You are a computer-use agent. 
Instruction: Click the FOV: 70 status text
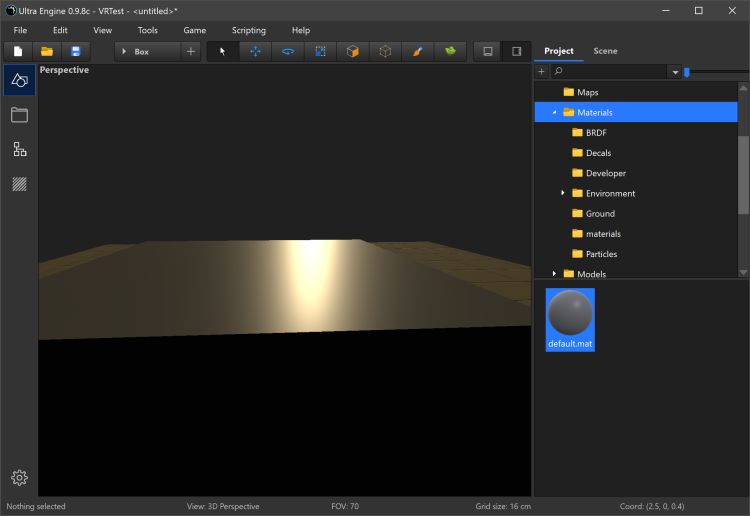345,506
